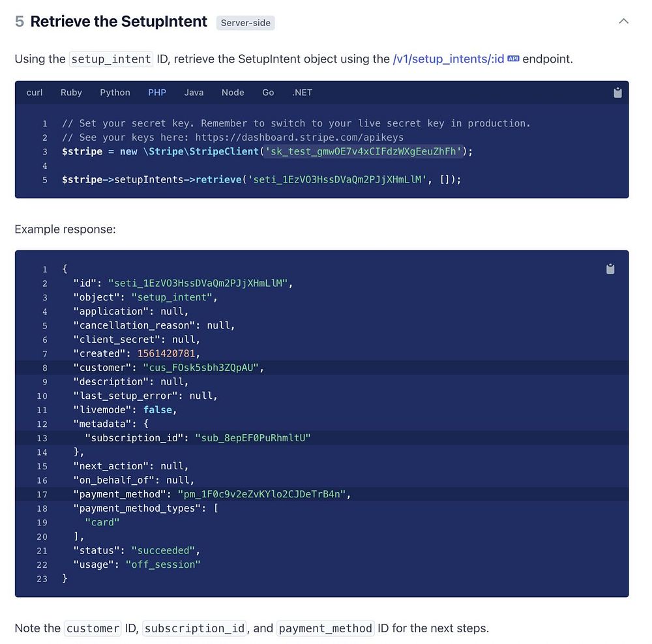Image resolution: width=652 pixels, height=644 pixels.
Task: Show the Node code example
Action: pyautogui.click(x=233, y=93)
